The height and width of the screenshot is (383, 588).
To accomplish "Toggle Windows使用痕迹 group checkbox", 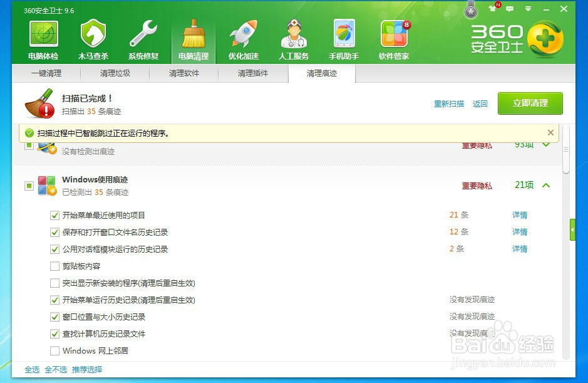I will click(x=29, y=186).
